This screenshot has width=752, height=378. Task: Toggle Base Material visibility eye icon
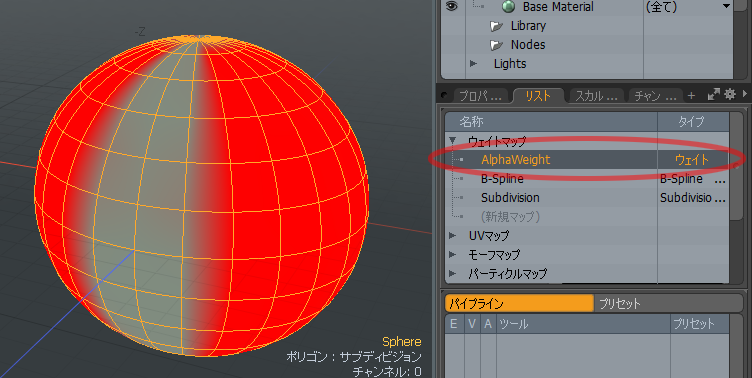pyautogui.click(x=452, y=6)
